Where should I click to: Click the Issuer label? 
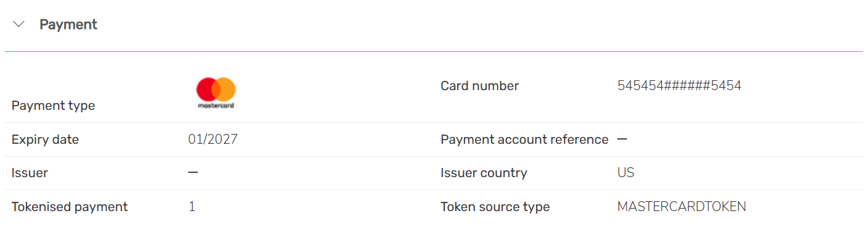point(30,173)
